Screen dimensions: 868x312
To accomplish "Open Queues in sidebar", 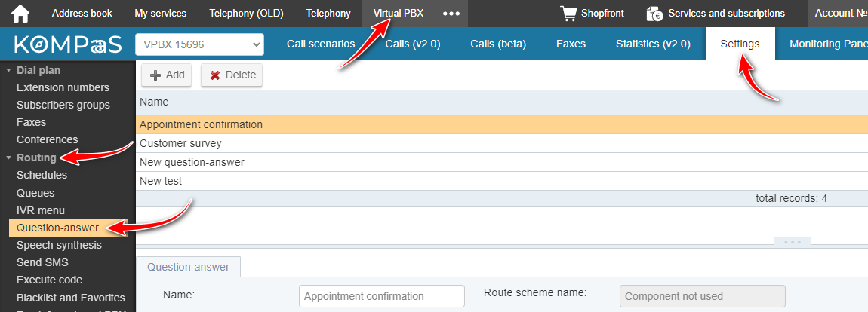I will 35,193.
